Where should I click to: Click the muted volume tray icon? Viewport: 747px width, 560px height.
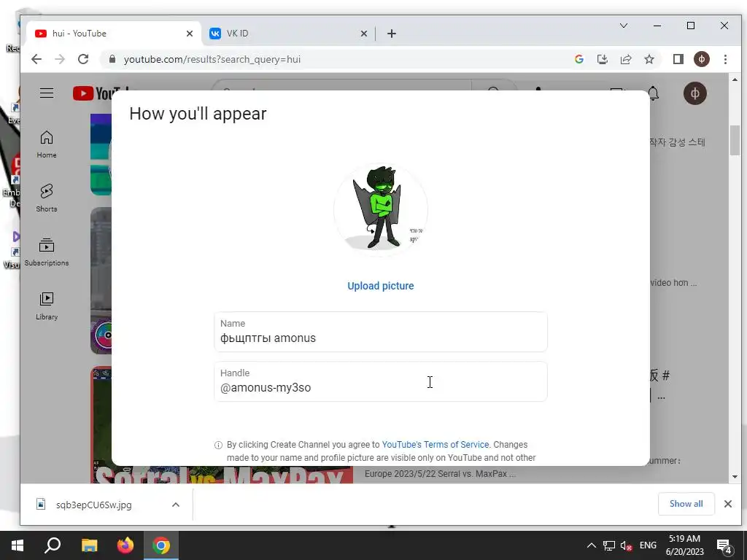(x=626, y=545)
